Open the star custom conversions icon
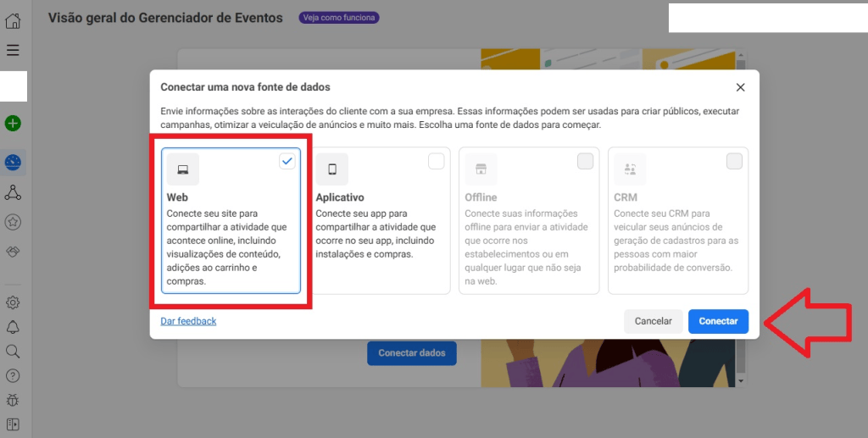868x438 pixels. (x=13, y=222)
